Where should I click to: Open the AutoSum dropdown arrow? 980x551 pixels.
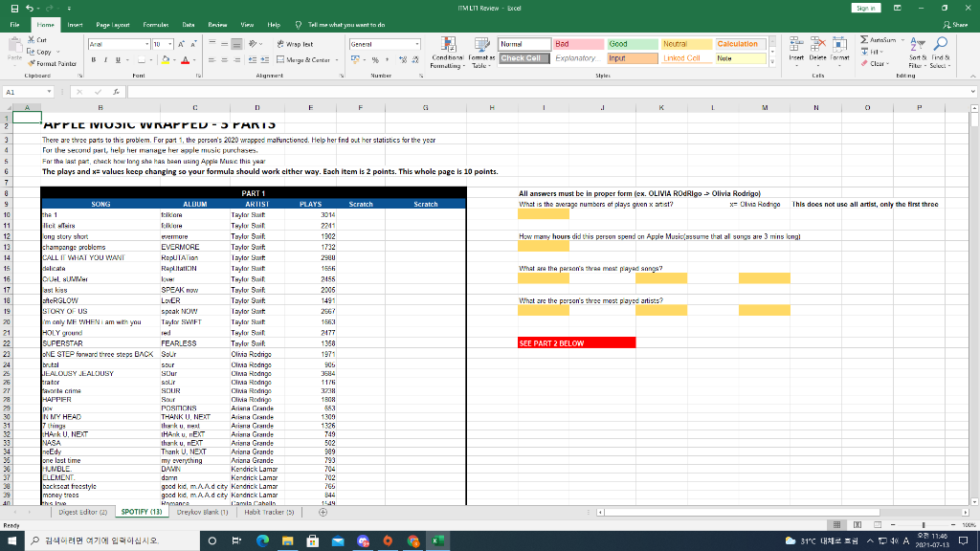click(x=903, y=39)
